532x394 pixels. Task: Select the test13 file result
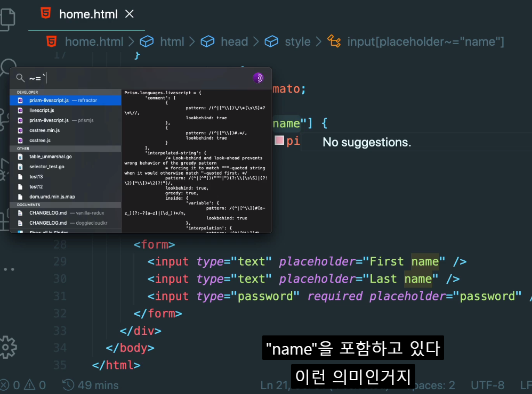[65, 177]
